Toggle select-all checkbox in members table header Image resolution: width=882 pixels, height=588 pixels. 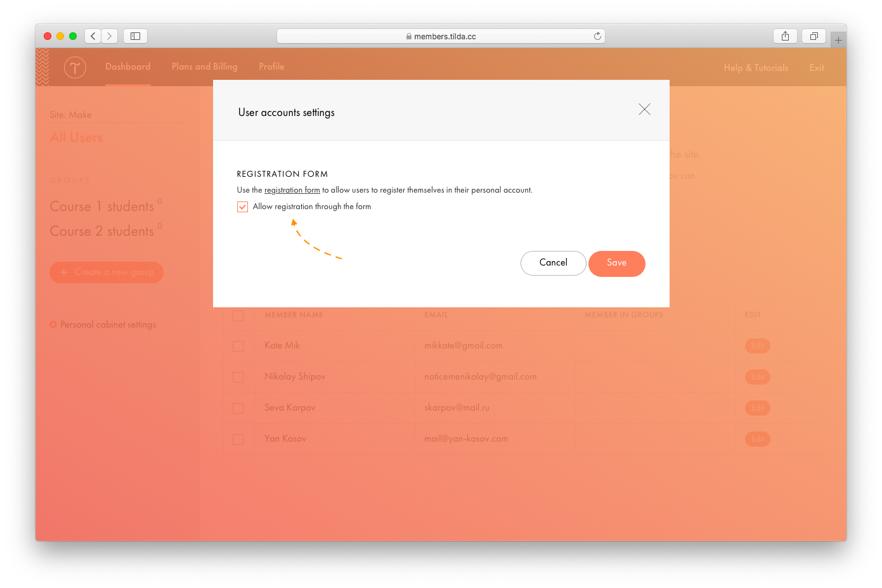click(238, 316)
